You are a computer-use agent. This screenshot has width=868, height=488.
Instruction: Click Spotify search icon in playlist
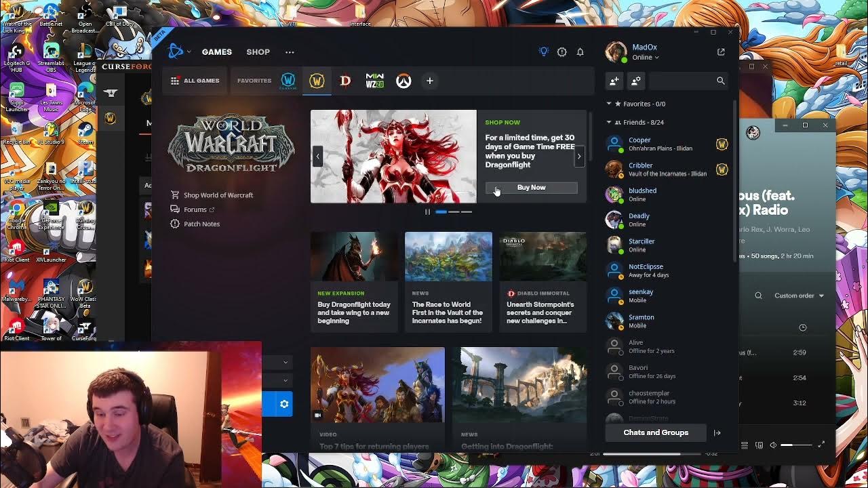[x=759, y=296]
